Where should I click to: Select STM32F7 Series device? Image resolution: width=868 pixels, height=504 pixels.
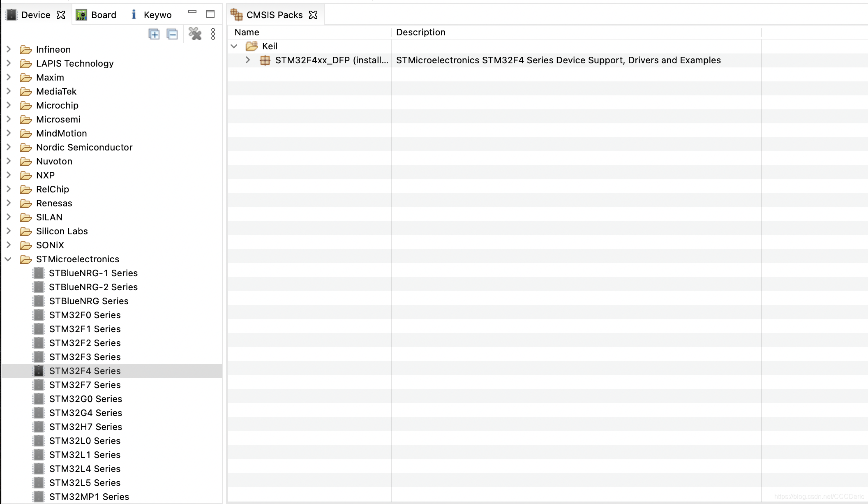85,385
